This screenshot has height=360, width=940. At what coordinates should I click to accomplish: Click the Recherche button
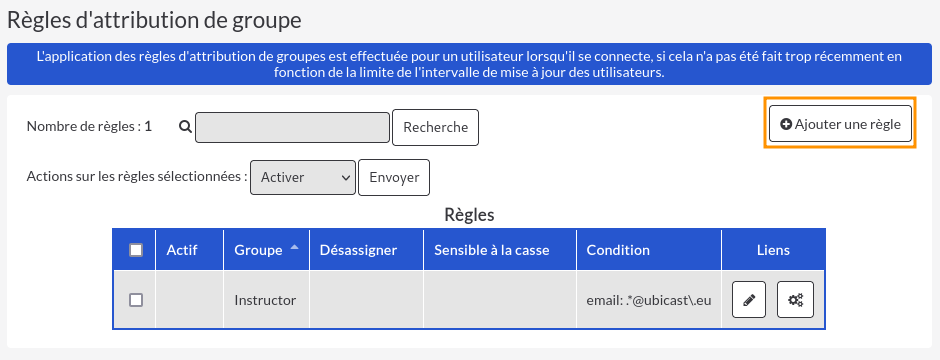point(435,127)
